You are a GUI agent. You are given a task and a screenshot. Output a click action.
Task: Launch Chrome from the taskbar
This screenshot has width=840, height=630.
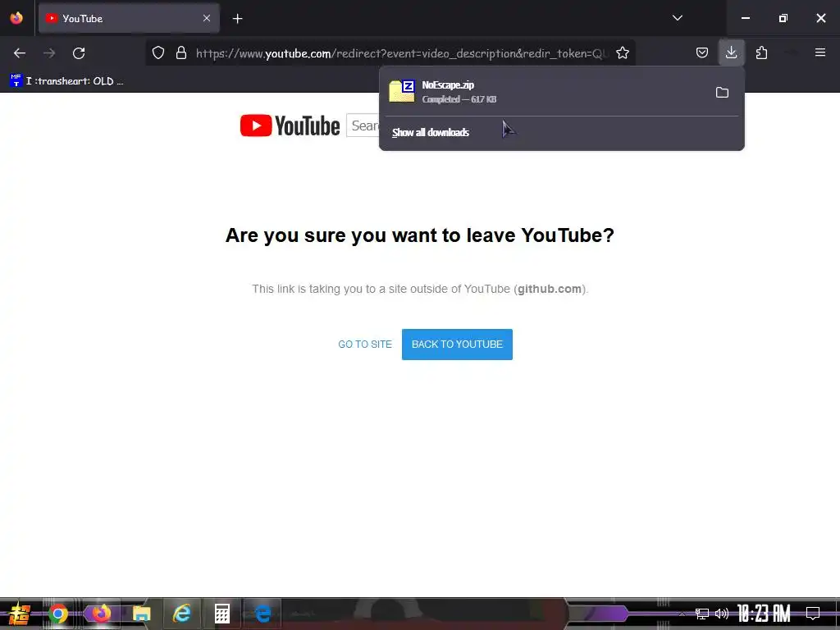point(58,614)
